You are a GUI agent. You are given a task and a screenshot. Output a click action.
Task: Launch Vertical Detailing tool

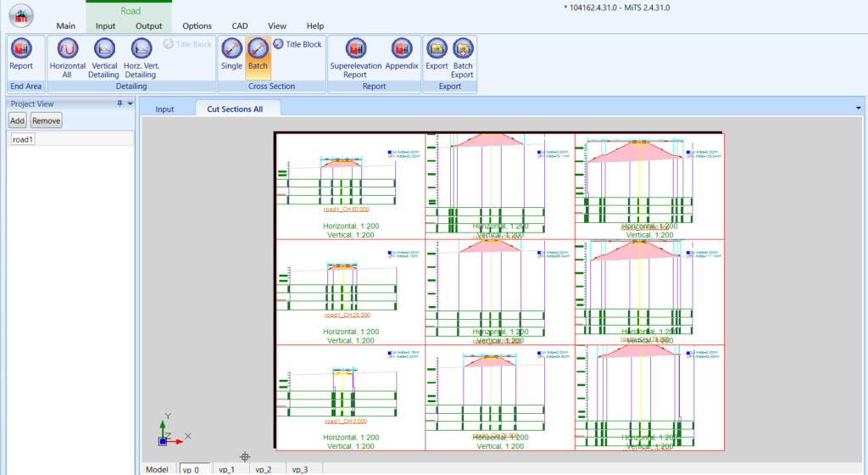tap(104, 59)
